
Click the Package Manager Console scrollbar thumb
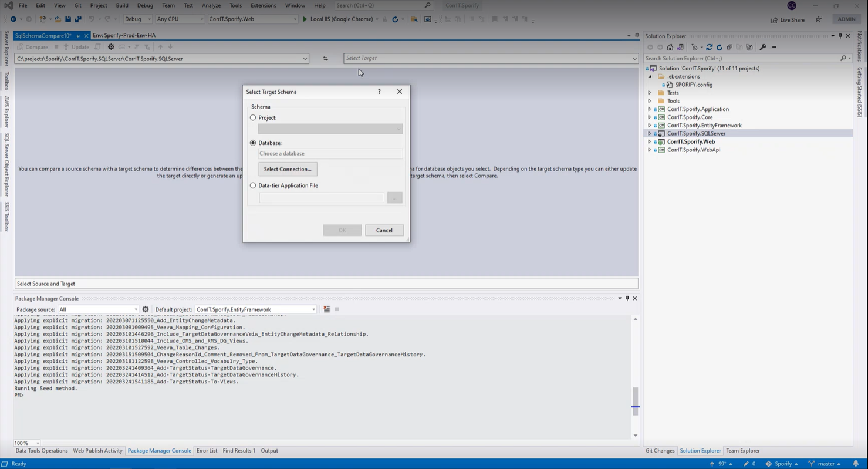[x=635, y=401]
